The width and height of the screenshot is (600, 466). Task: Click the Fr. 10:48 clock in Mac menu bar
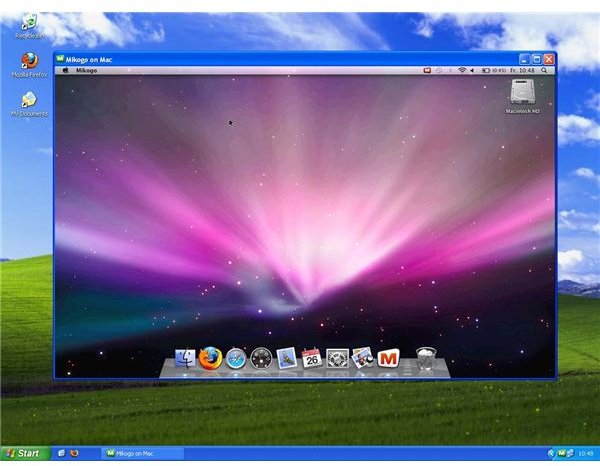click(x=522, y=70)
